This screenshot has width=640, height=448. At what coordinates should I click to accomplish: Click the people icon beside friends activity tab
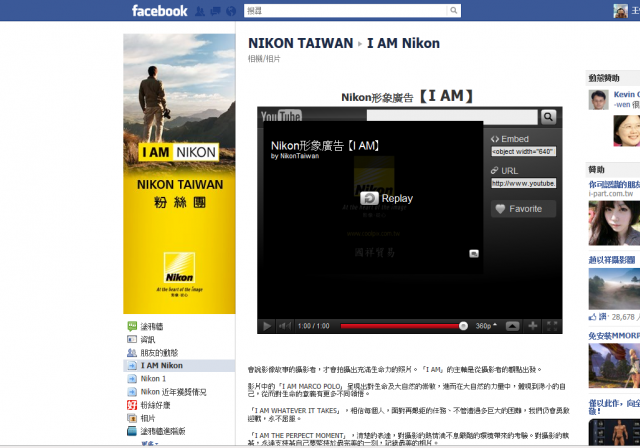pyautogui.click(x=132, y=353)
